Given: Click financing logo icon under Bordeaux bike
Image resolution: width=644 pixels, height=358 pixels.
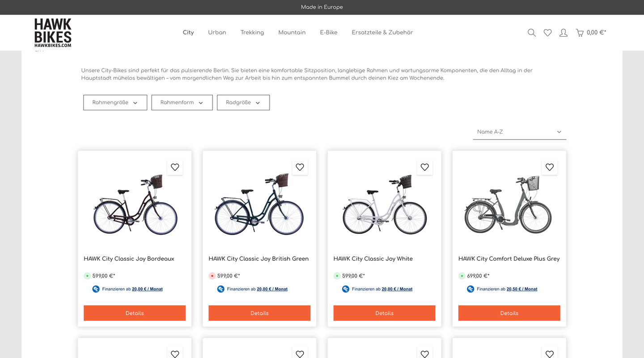Looking at the screenshot, I should click(x=96, y=289).
